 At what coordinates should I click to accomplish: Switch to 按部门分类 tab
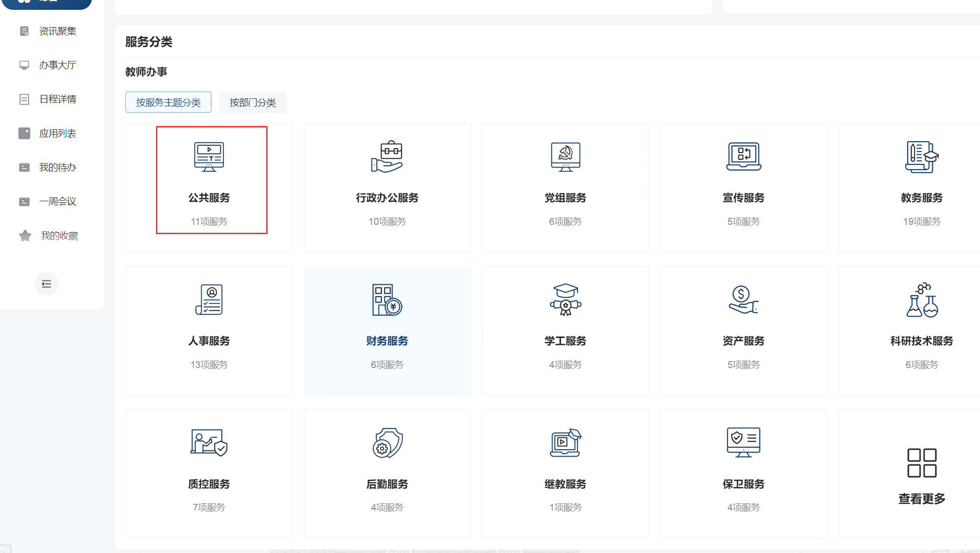(x=252, y=102)
